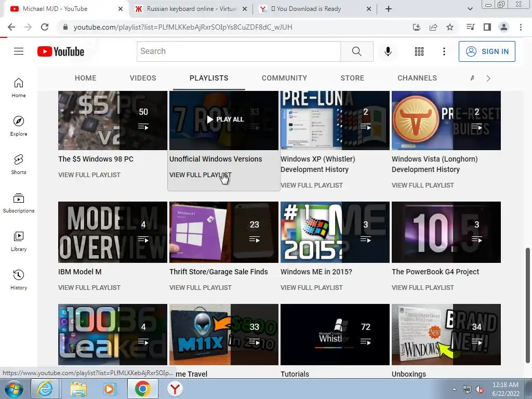Open the $5 Windows 98 PC thumbnail
Screen dimensions: 532x399
coord(113,121)
